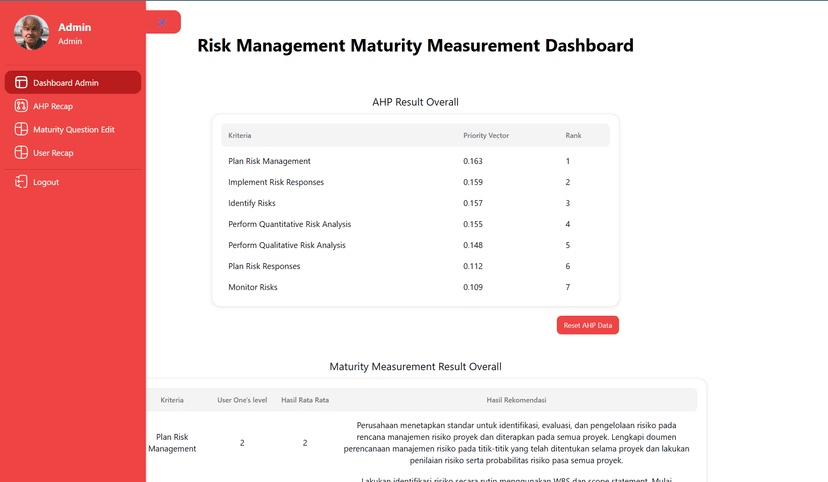Click the AHP Recap sidebar icon

(21, 106)
